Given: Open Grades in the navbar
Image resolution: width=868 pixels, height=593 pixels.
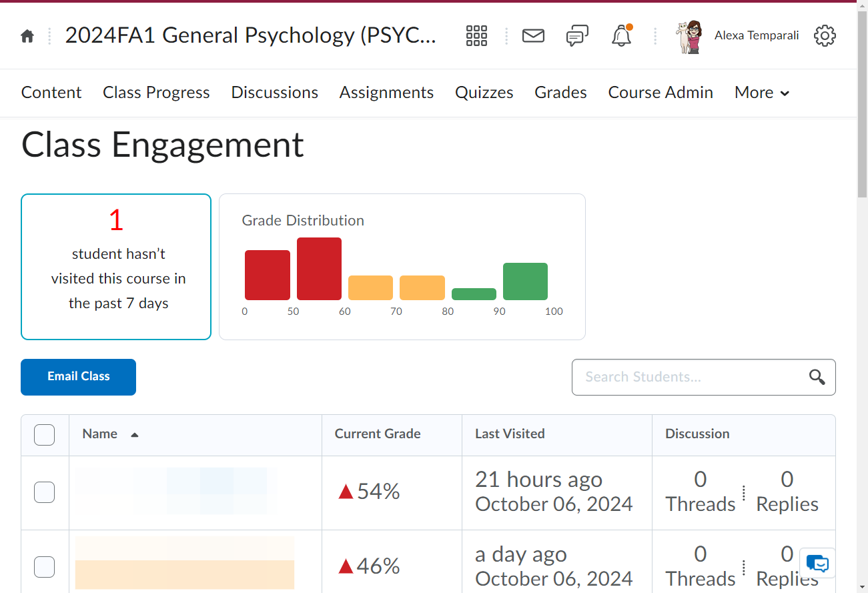Looking at the screenshot, I should (560, 93).
